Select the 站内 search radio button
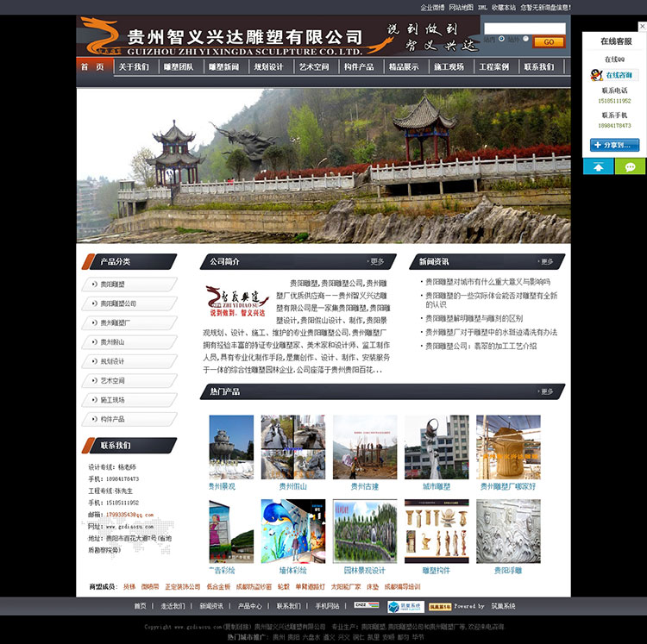 pyautogui.click(x=502, y=40)
